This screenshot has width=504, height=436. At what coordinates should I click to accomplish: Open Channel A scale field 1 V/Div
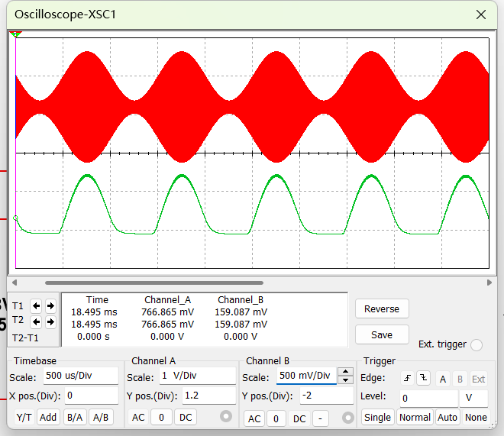tap(198, 376)
